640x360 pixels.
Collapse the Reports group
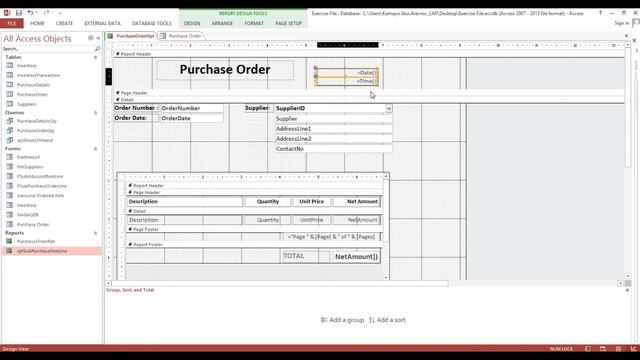coord(96,233)
